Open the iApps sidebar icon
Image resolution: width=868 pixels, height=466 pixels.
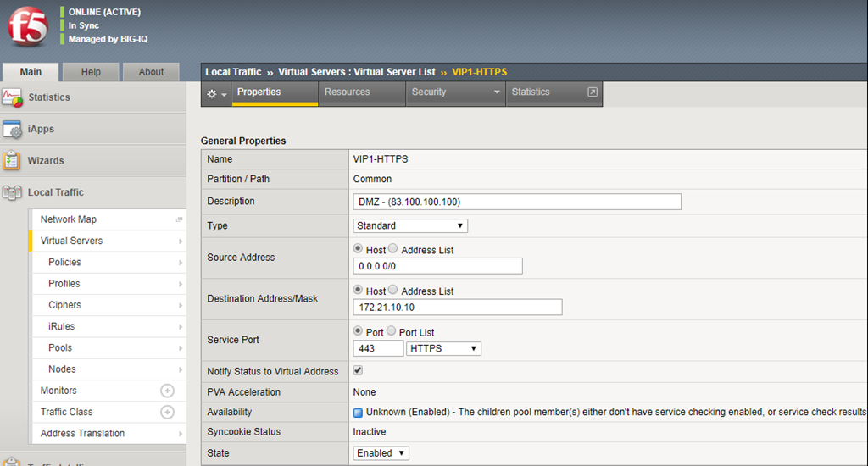tap(12, 130)
